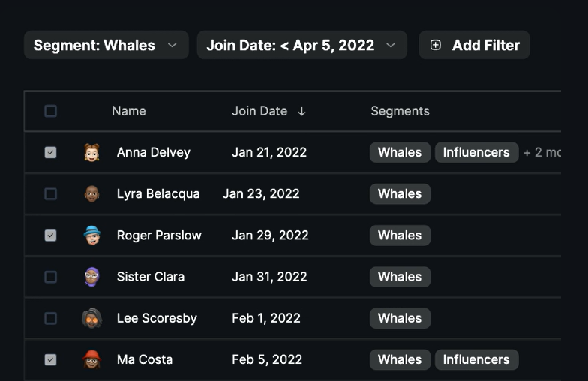Check the Lyra Belacqua row checkbox
This screenshot has height=381, width=588.
(x=50, y=194)
